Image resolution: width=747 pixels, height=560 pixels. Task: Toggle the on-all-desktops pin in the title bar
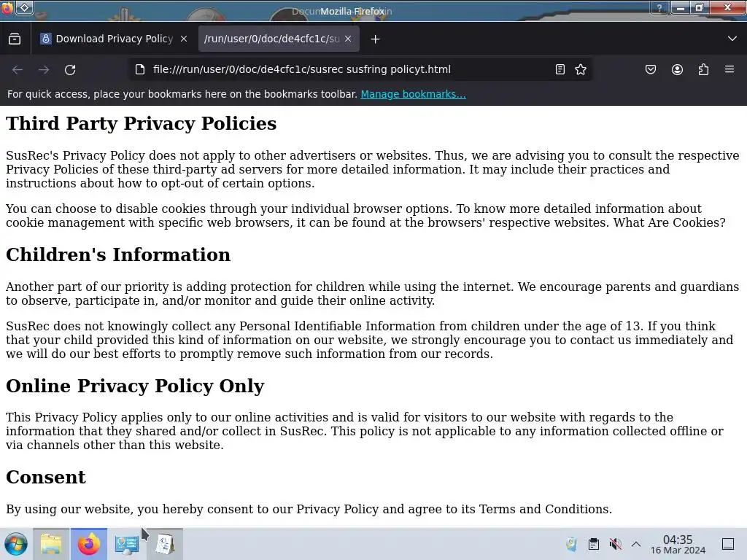[x=25, y=7]
